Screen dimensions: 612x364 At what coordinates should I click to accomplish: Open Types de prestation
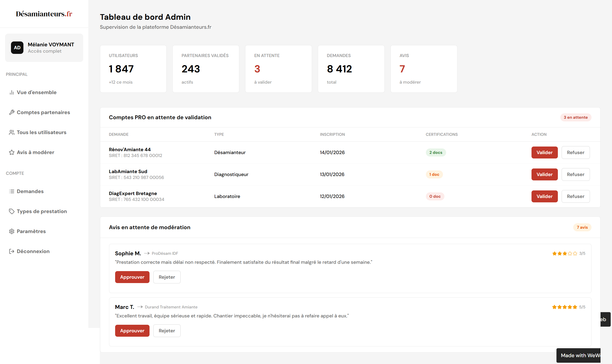point(44,211)
